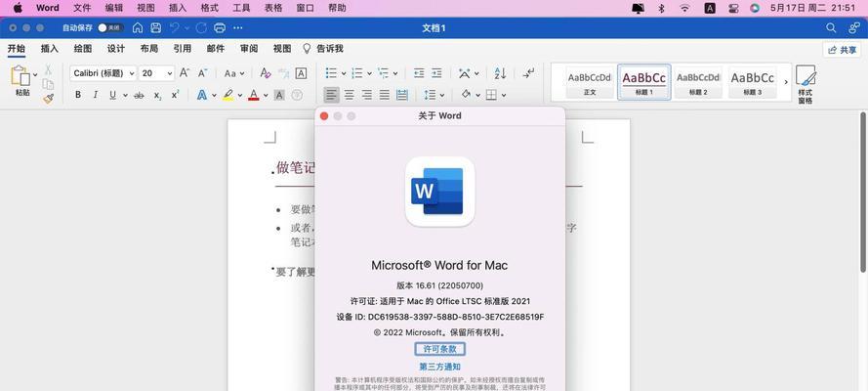Switch to the Insert (插入) ribbon tab
The width and height of the screenshot is (868, 391).
(x=49, y=49)
